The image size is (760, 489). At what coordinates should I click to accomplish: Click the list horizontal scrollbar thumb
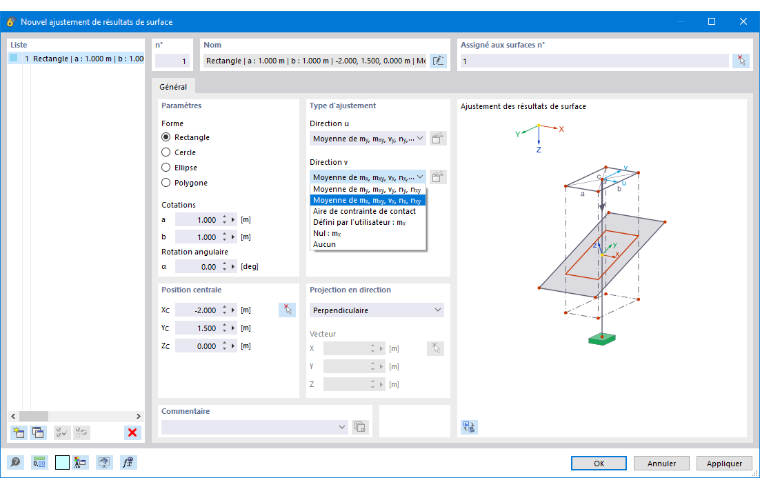(33, 416)
